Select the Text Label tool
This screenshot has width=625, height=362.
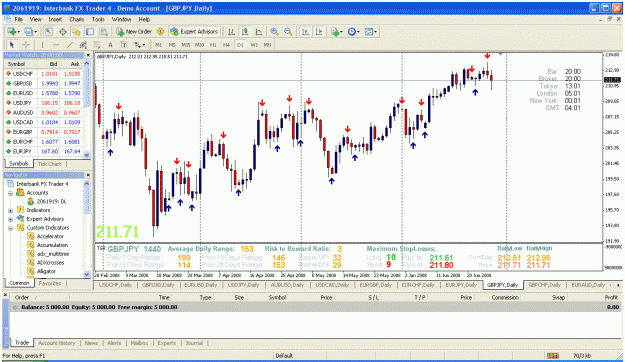tap(124, 45)
